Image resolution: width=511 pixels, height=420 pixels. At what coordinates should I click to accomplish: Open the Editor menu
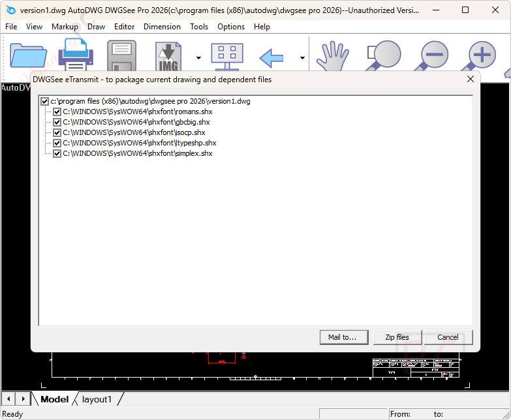(x=124, y=27)
